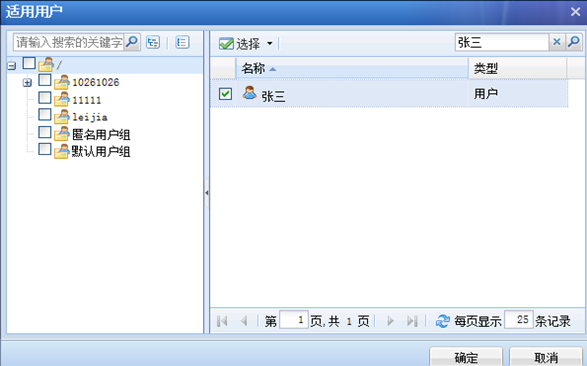Click the right search magnifier icon
The image size is (587, 366).
coord(574,42)
